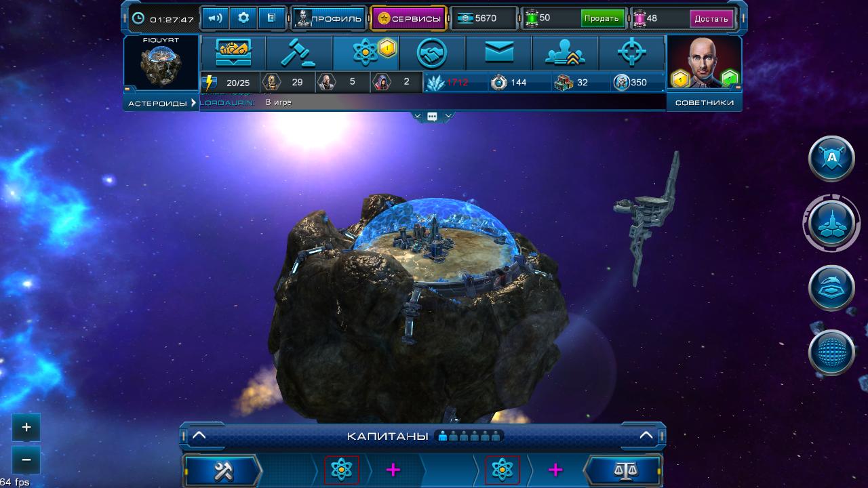The height and width of the screenshot is (488, 868).
Task: Open the mail envelope tab
Action: (x=498, y=53)
